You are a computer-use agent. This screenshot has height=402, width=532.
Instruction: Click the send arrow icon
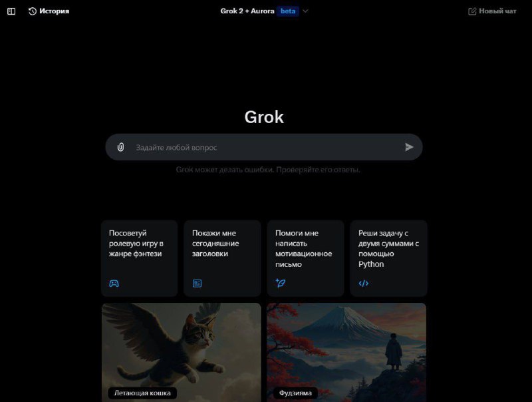point(409,147)
